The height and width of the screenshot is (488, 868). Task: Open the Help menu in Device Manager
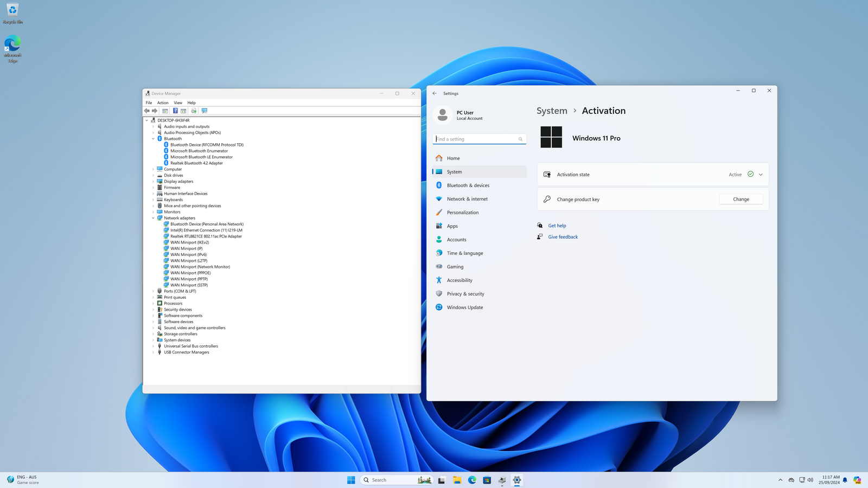(192, 102)
